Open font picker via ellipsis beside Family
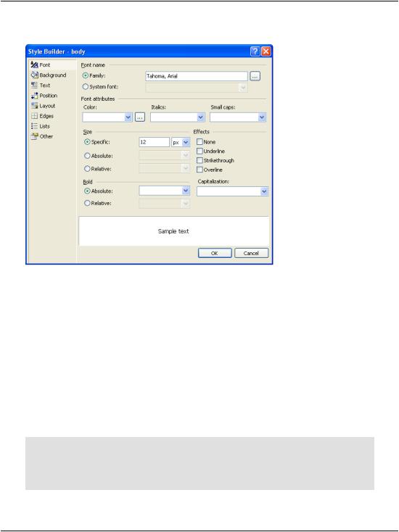 pos(255,76)
